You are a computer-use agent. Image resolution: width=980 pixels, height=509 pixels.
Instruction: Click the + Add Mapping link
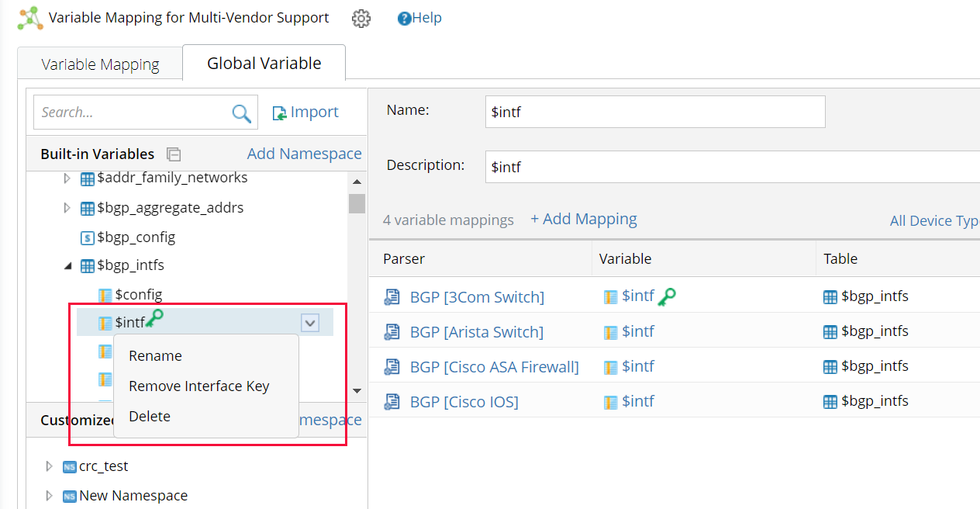[584, 219]
